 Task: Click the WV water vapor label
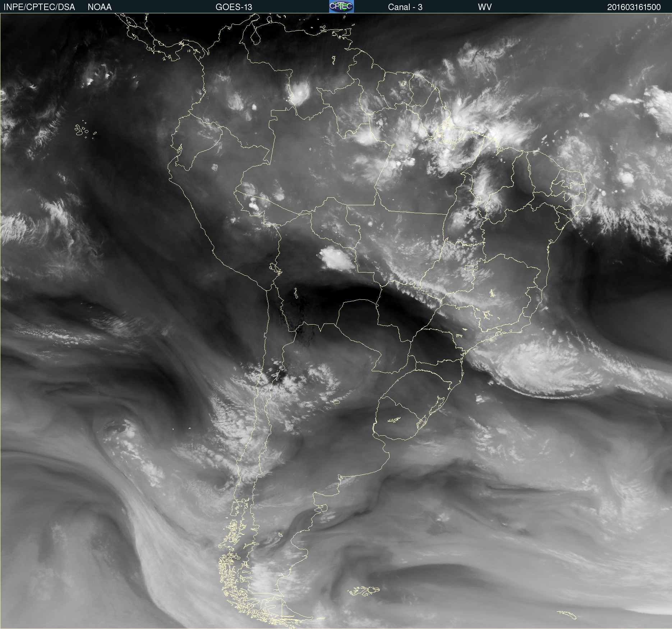[x=485, y=7]
